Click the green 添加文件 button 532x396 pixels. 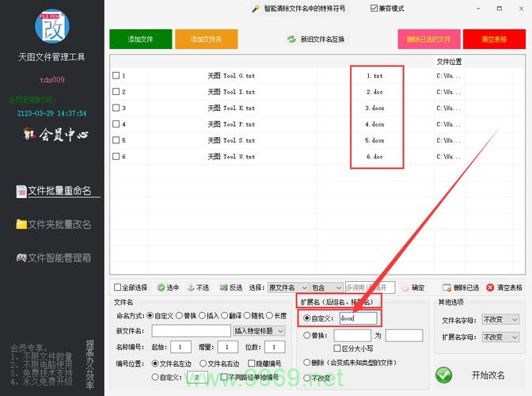(x=140, y=40)
